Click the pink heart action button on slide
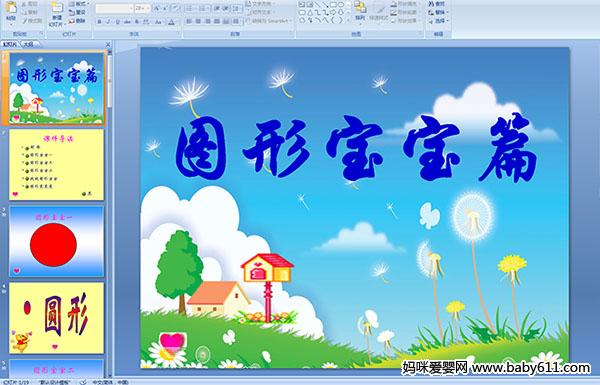 pos(172,341)
